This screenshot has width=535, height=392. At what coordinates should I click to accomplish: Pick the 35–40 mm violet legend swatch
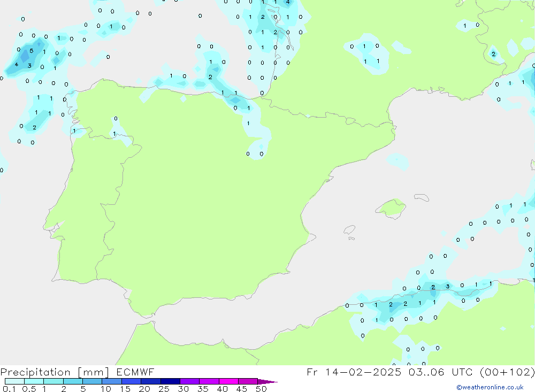click(209, 381)
